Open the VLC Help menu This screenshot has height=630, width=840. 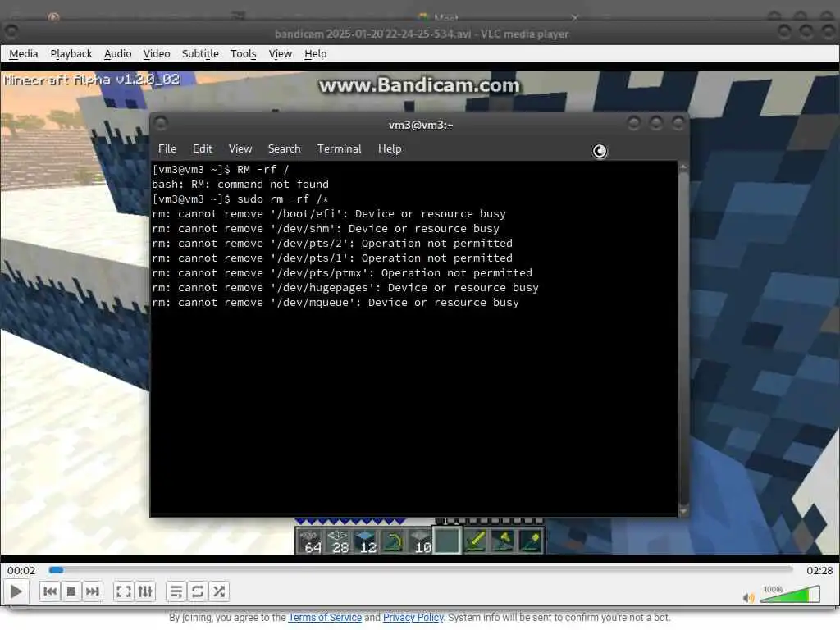316,53
